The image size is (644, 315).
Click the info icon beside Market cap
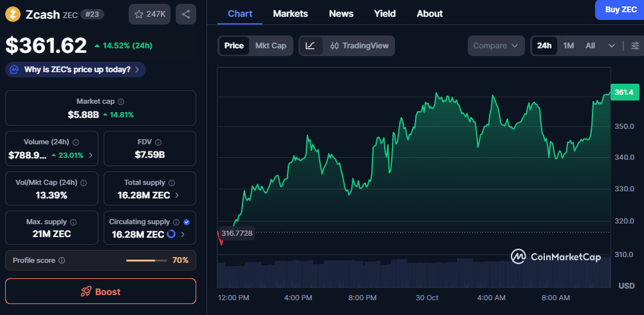121,102
